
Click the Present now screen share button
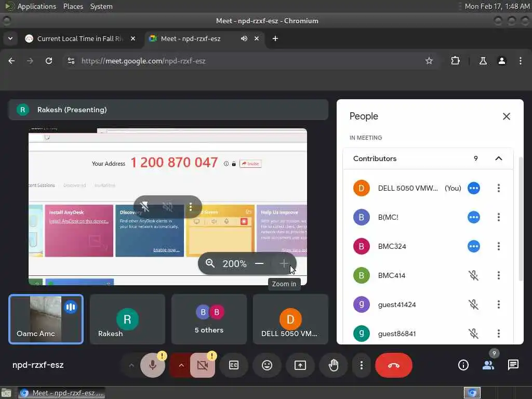click(300, 365)
